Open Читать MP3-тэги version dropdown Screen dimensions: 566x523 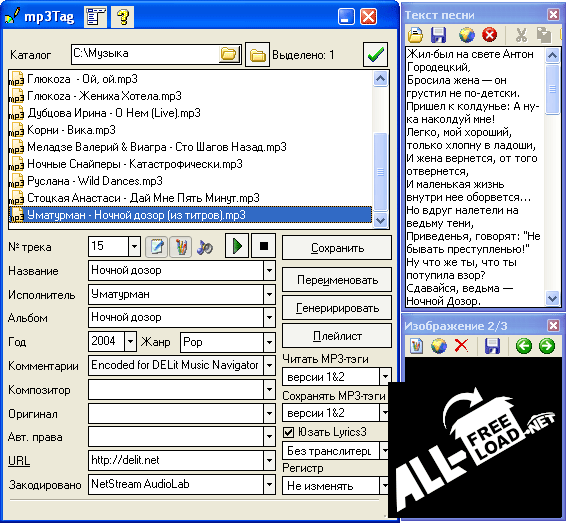(385, 376)
